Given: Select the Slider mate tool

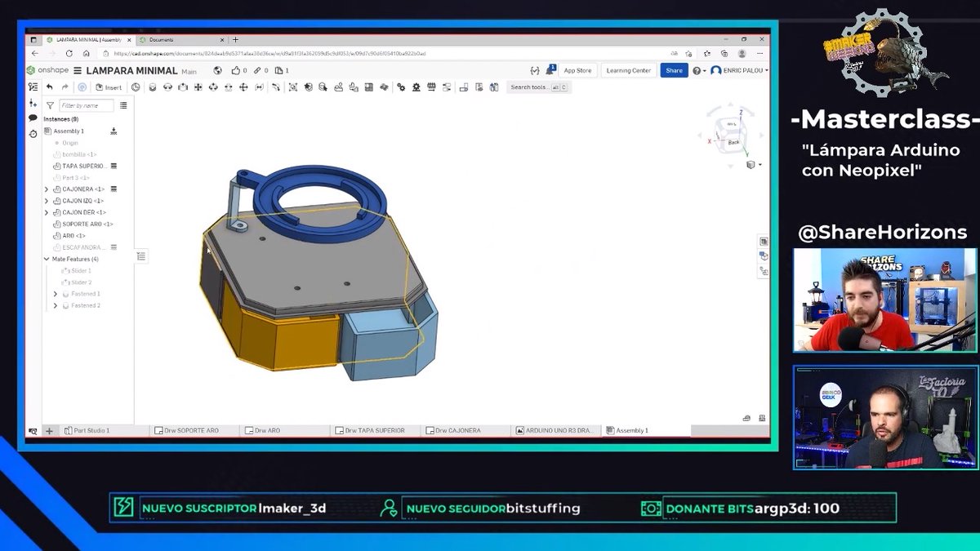Looking at the screenshot, I should click(183, 87).
